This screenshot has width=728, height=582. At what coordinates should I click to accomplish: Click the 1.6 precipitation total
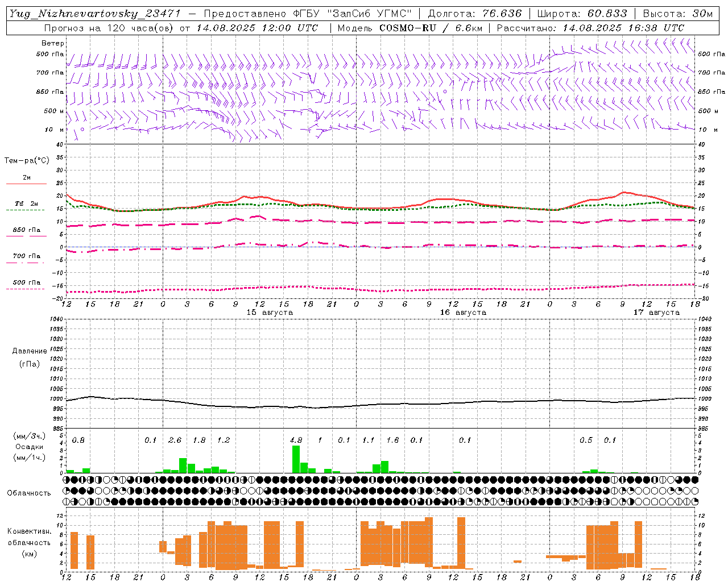coord(392,440)
